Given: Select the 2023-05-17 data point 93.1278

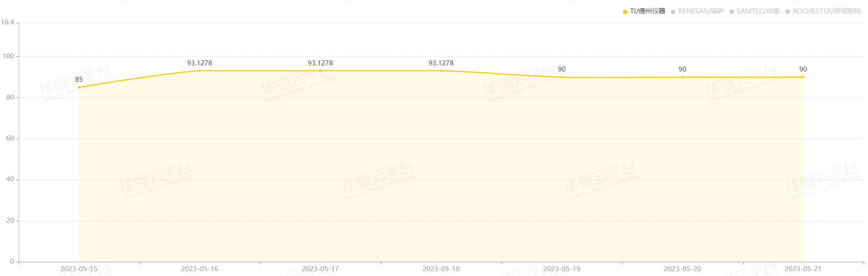Looking at the screenshot, I should click(x=320, y=71).
